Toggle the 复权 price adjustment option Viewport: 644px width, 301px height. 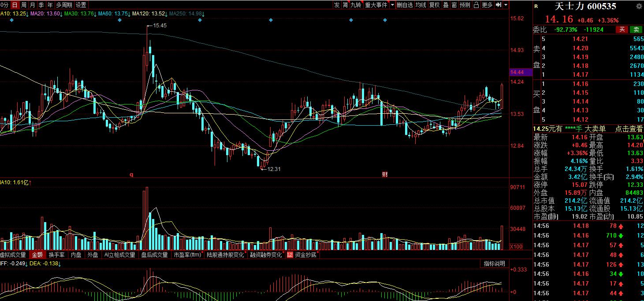click(x=434, y=5)
